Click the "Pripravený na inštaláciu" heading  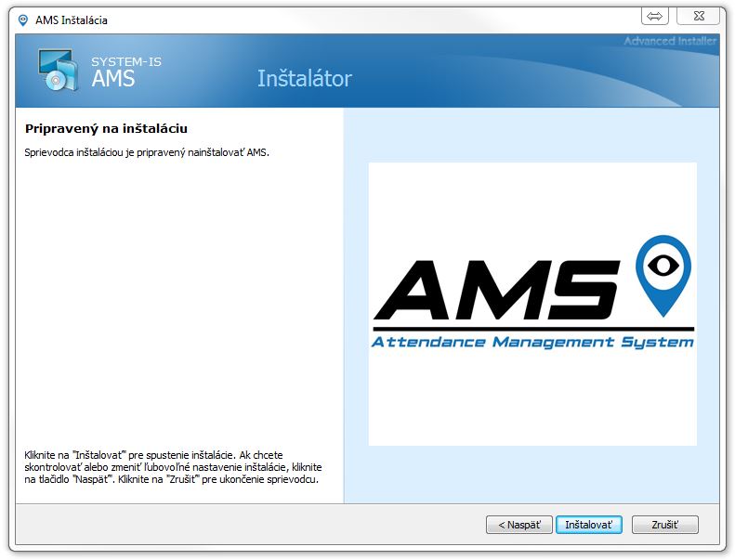pos(107,128)
